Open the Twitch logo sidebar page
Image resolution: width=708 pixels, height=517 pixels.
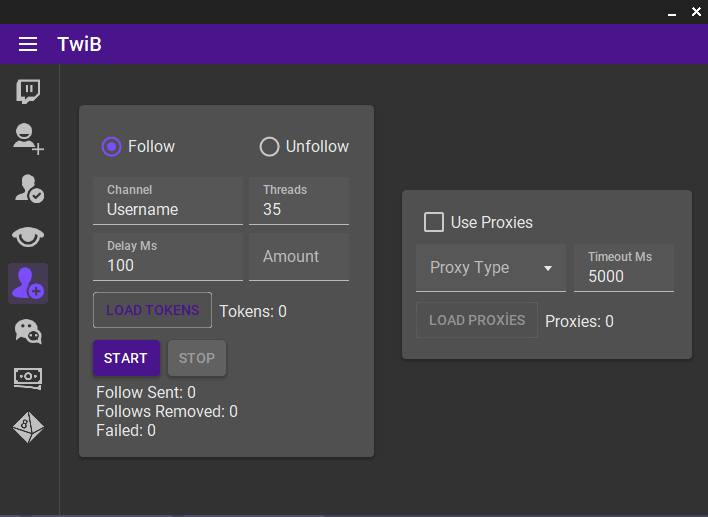[x=28, y=92]
